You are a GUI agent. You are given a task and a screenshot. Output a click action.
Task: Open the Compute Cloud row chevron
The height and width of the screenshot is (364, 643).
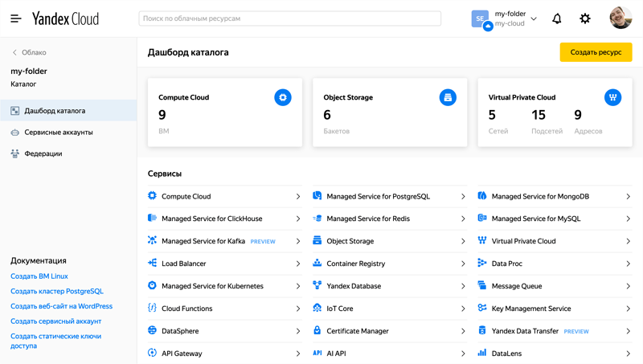pos(298,197)
